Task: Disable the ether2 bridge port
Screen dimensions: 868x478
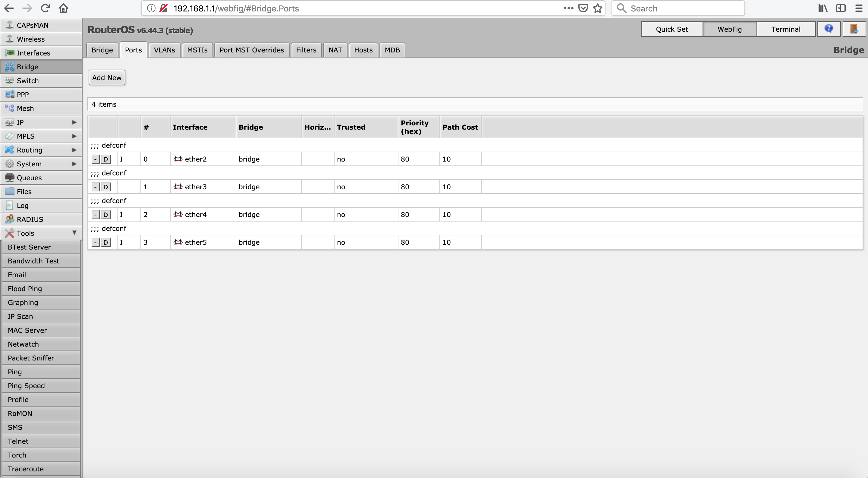Action: [106, 159]
